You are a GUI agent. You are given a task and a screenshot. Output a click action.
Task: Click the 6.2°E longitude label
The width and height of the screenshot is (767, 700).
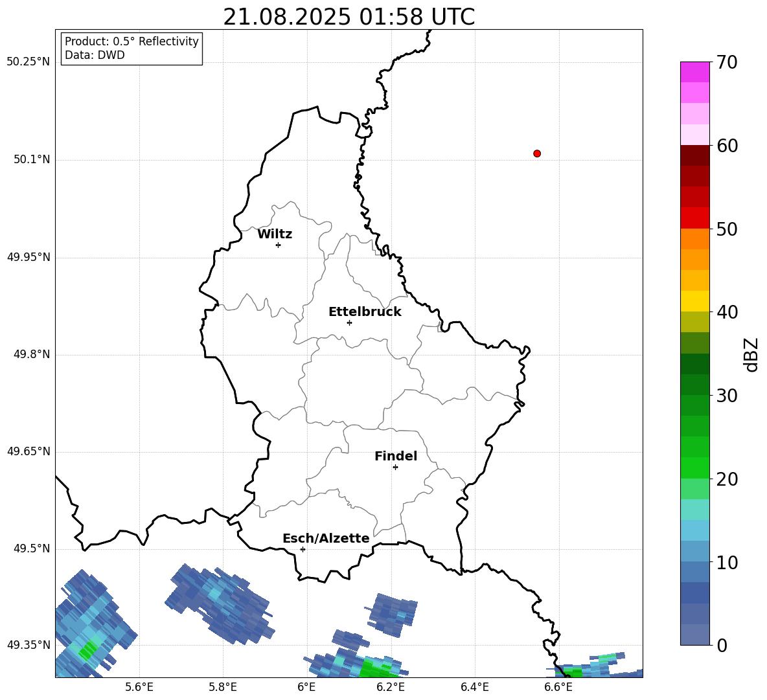[391, 687]
